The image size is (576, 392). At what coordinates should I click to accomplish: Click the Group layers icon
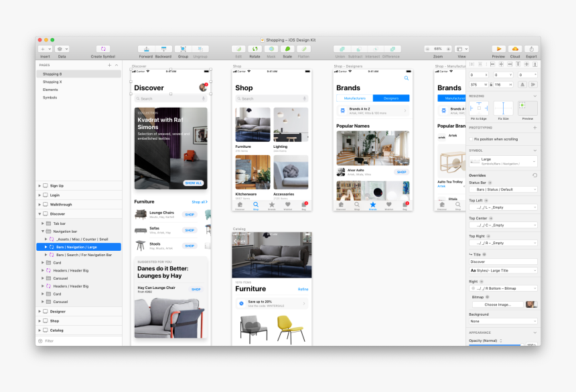pyautogui.click(x=182, y=49)
